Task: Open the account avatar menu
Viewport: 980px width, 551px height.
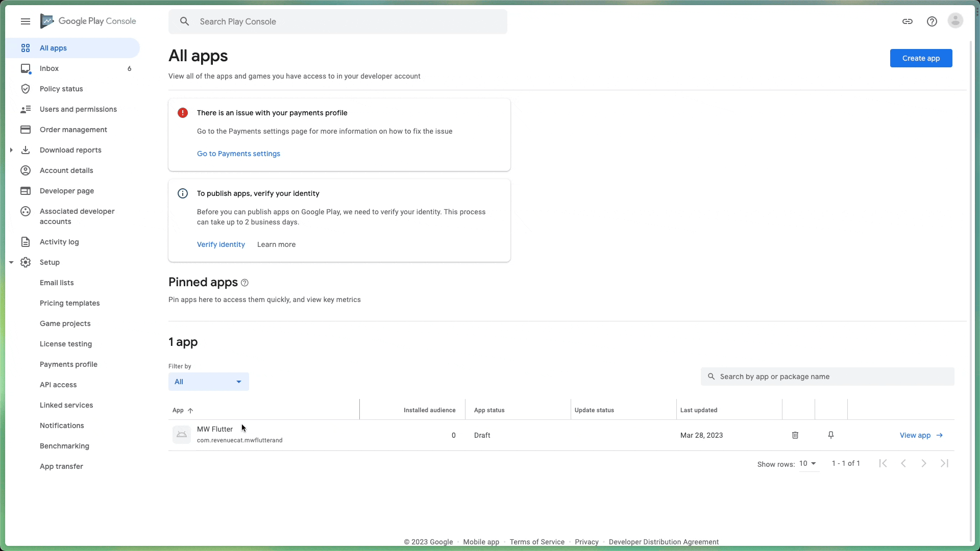Action: 955,21
